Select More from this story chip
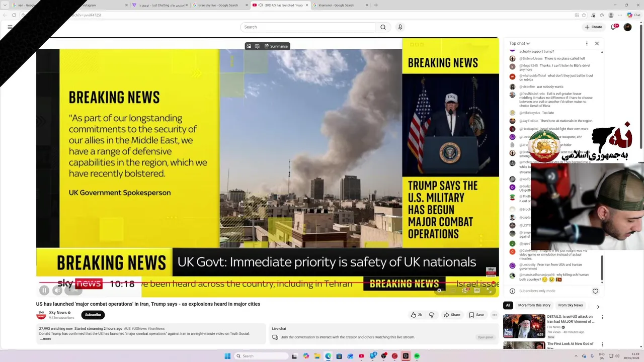Image resolution: width=644 pixels, height=362 pixels. coord(534,305)
